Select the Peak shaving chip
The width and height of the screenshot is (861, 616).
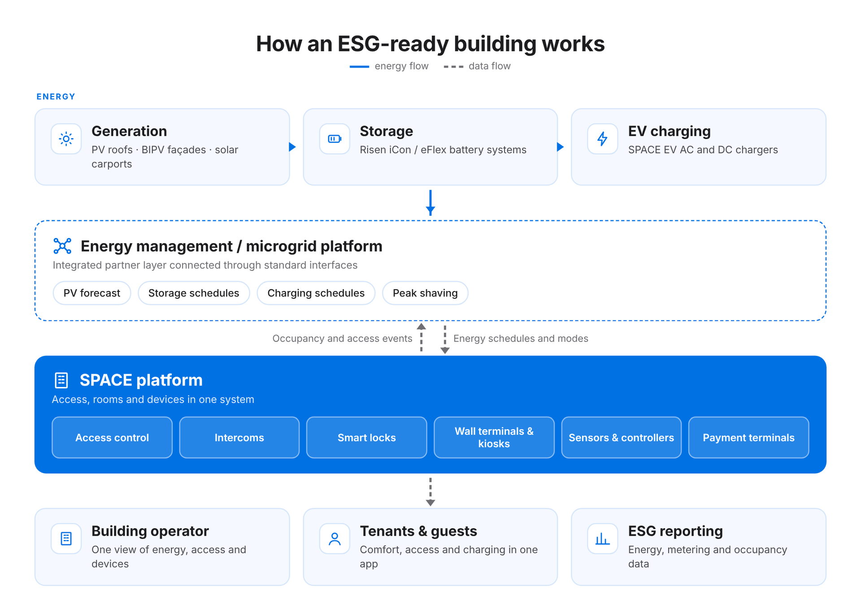tap(425, 293)
